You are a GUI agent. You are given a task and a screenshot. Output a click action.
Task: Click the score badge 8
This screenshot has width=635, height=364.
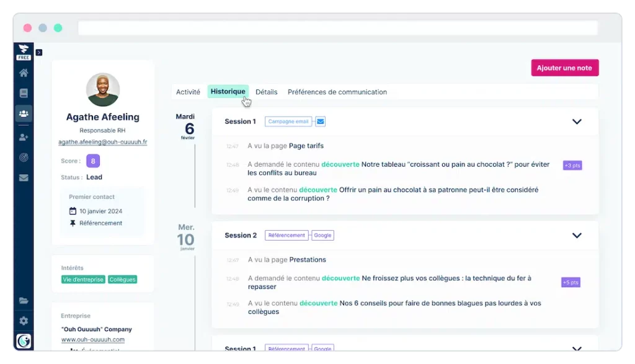pyautogui.click(x=93, y=161)
